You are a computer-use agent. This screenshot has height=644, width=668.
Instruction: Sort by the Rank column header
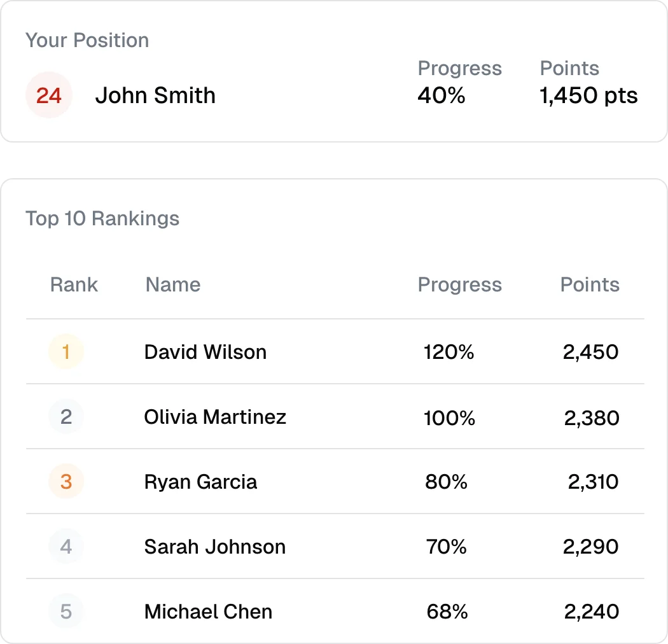pyautogui.click(x=74, y=284)
